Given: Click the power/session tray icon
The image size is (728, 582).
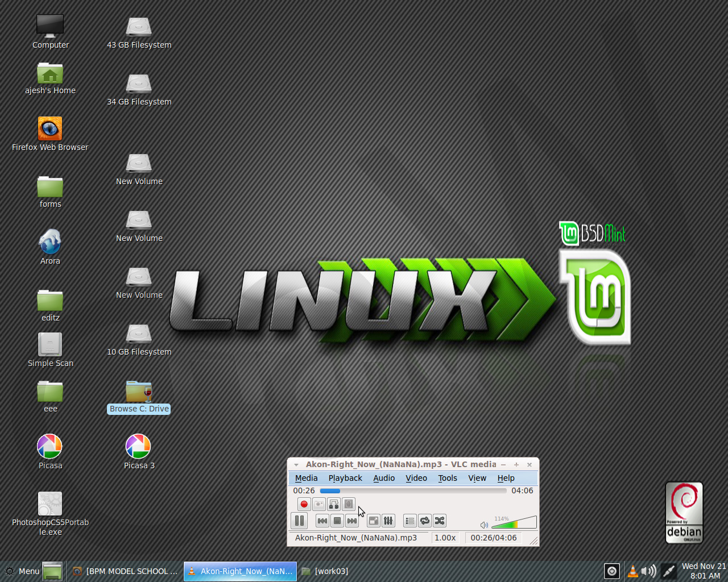Looking at the screenshot, I should point(612,571).
